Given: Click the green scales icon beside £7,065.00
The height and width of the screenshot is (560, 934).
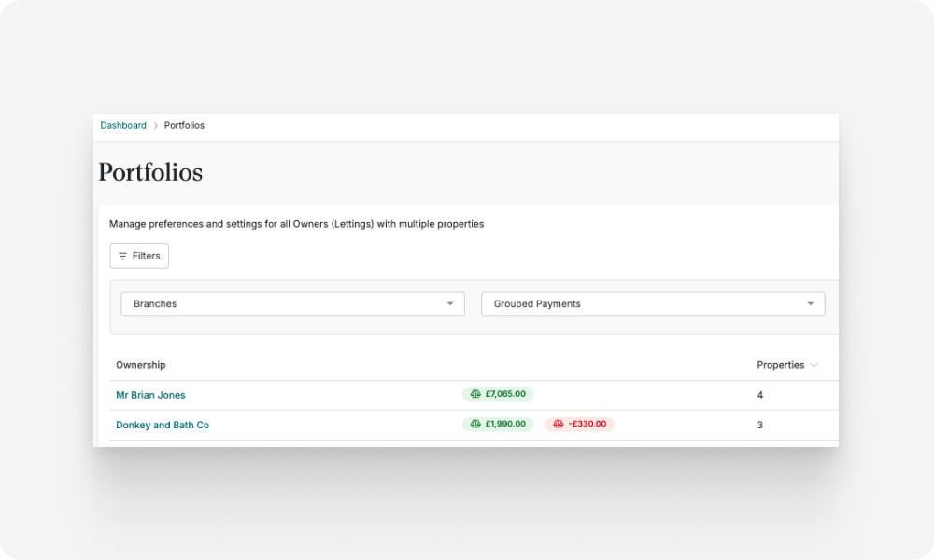Looking at the screenshot, I should click(x=474, y=394).
